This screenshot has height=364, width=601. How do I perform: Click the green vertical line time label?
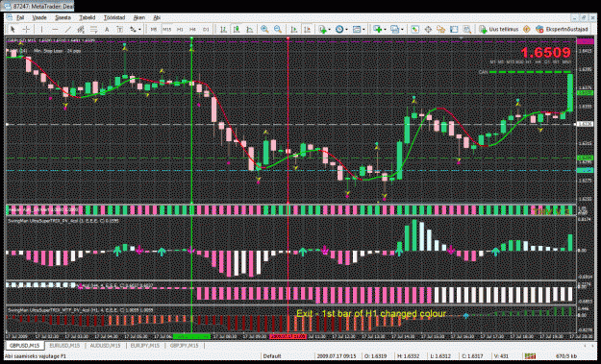click(191, 336)
